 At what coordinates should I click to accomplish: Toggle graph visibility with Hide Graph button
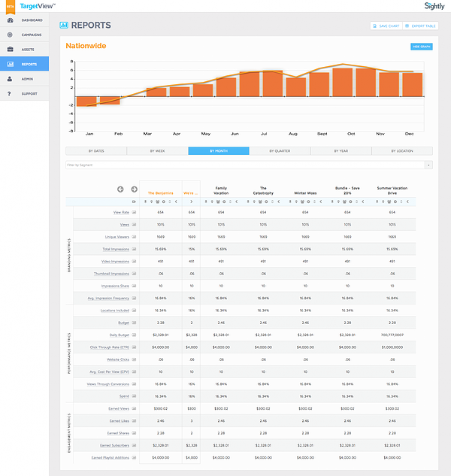click(421, 47)
